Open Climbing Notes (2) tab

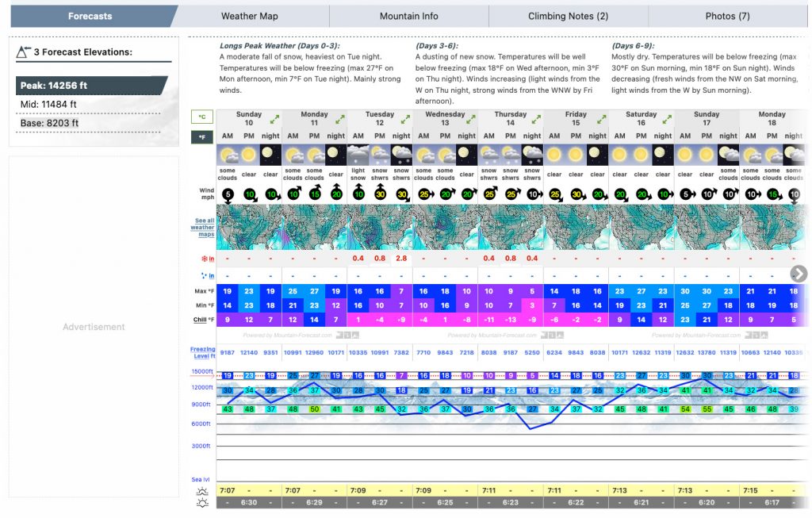coord(568,16)
